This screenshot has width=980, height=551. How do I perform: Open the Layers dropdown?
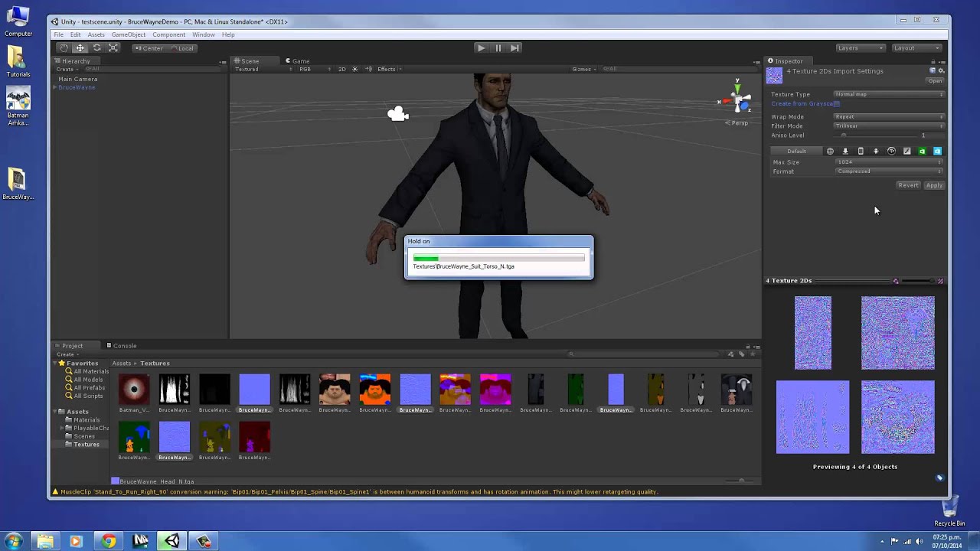pyautogui.click(x=860, y=48)
